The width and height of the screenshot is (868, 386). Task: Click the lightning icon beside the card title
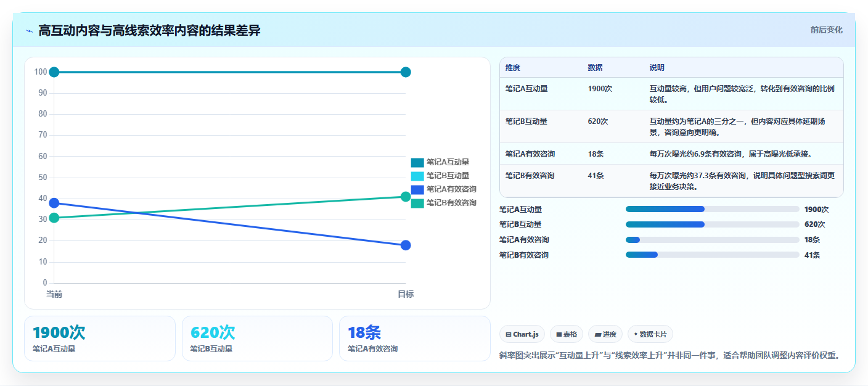tap(29, 31)
